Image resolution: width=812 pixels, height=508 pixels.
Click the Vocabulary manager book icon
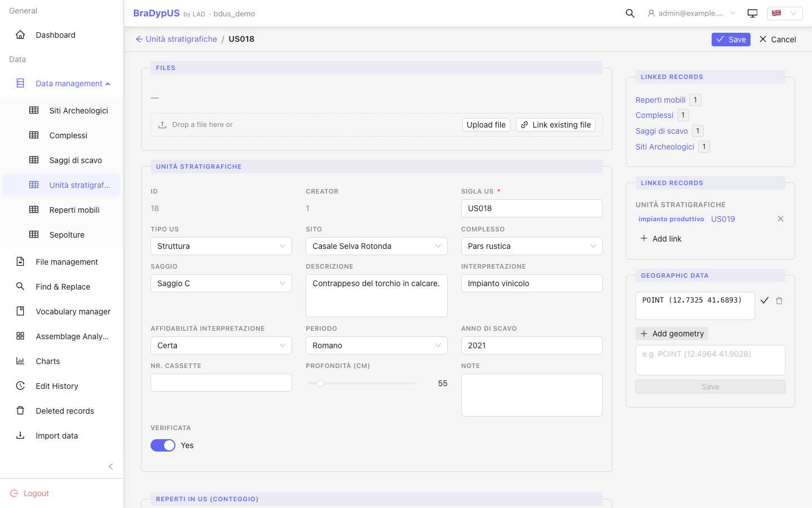pyautogui.click(x=20, y=311)
